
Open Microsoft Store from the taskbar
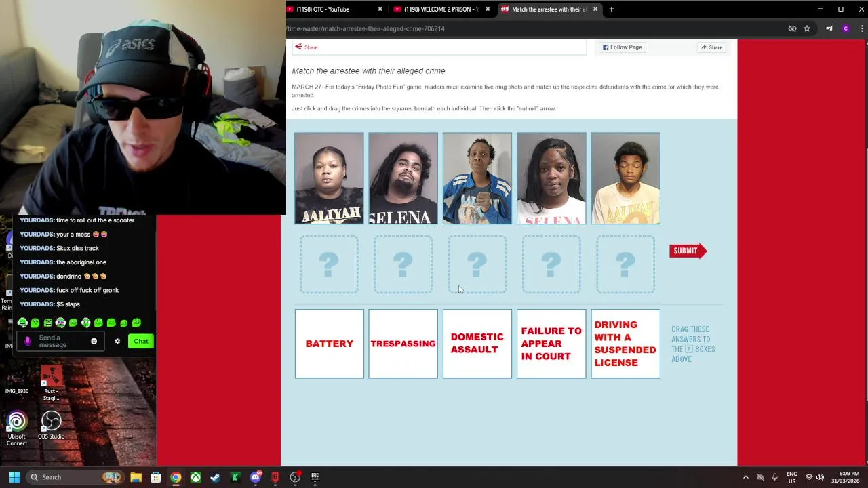click(156, 477)
